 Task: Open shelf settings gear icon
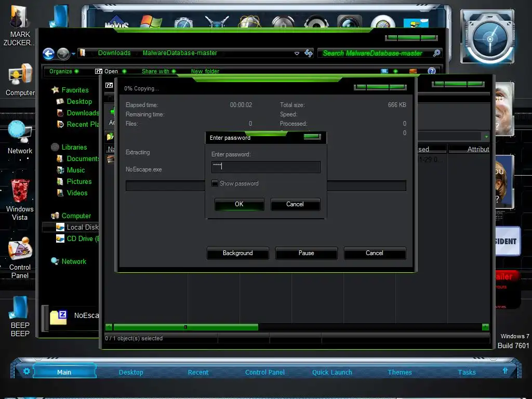click(x=26, y=371)
